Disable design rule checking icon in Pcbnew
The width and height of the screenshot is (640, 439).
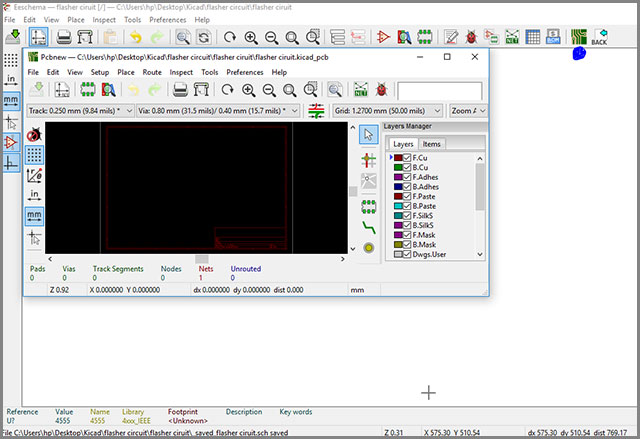34,135
